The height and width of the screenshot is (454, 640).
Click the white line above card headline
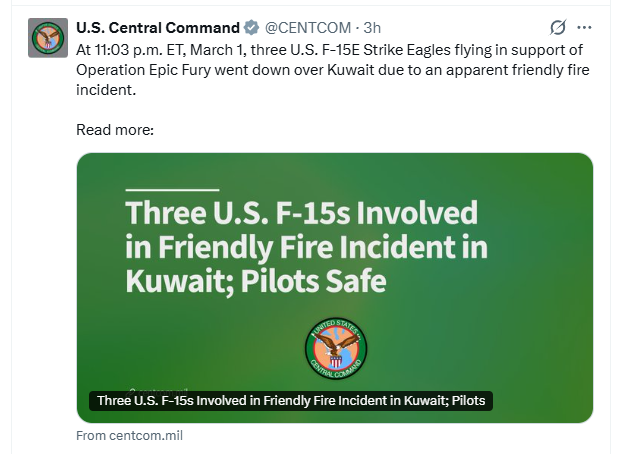(172, 189)
